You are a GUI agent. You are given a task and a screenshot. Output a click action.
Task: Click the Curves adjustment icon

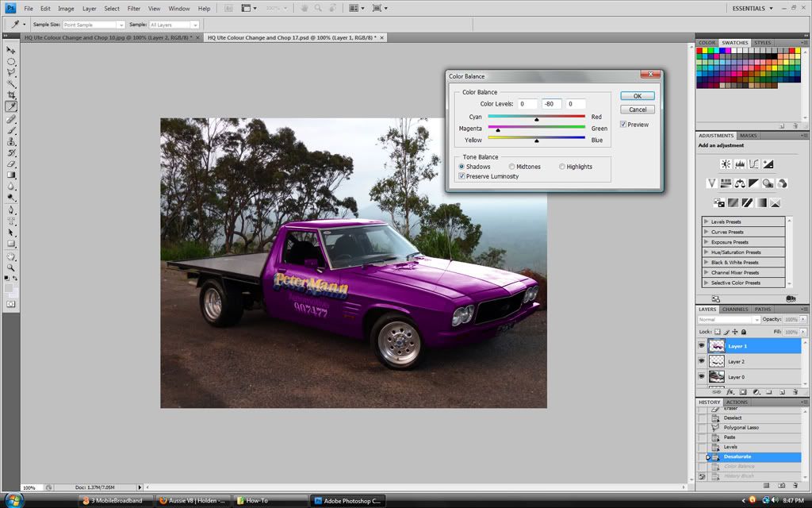(753, 164)
